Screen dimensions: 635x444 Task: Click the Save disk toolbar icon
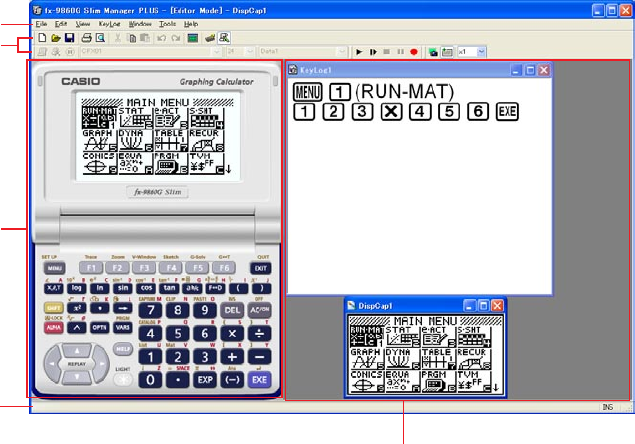(x=69, y=36)
